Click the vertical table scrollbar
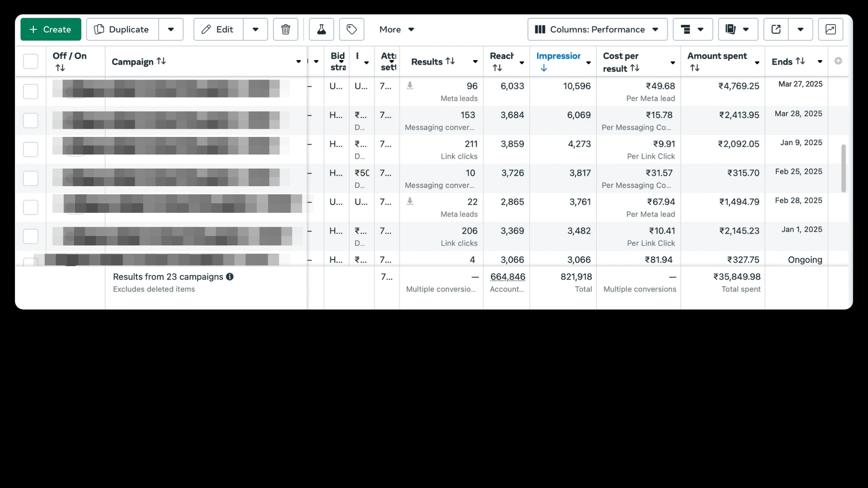Screen dimensions: 868x488 pos(843,168)
